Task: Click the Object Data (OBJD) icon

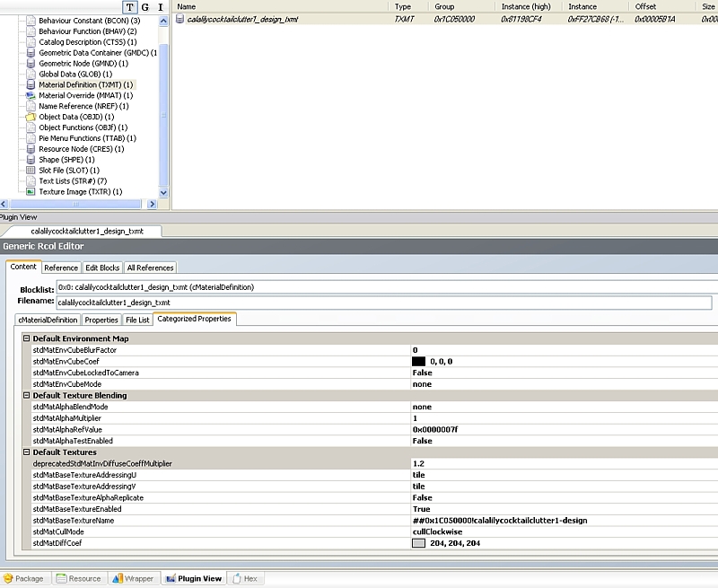Action: tap(31, 117)
